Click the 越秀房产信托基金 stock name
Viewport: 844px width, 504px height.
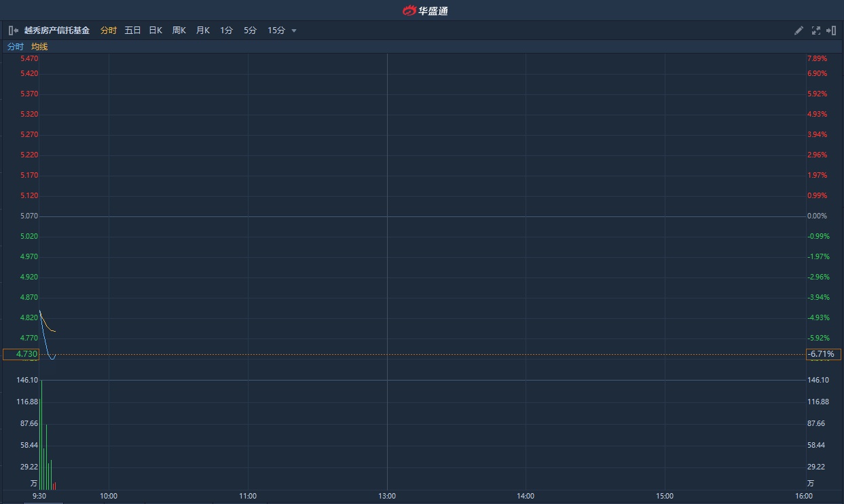57,31
